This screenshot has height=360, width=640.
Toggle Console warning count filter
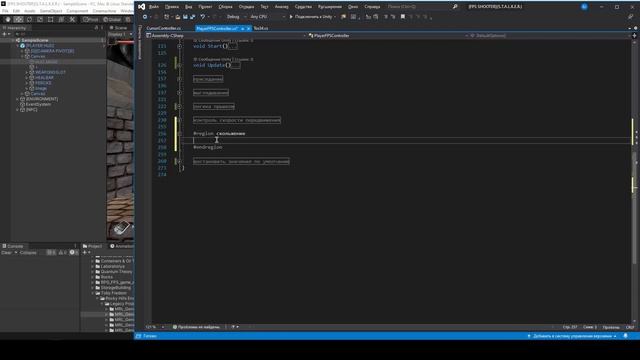pos(62,253)
